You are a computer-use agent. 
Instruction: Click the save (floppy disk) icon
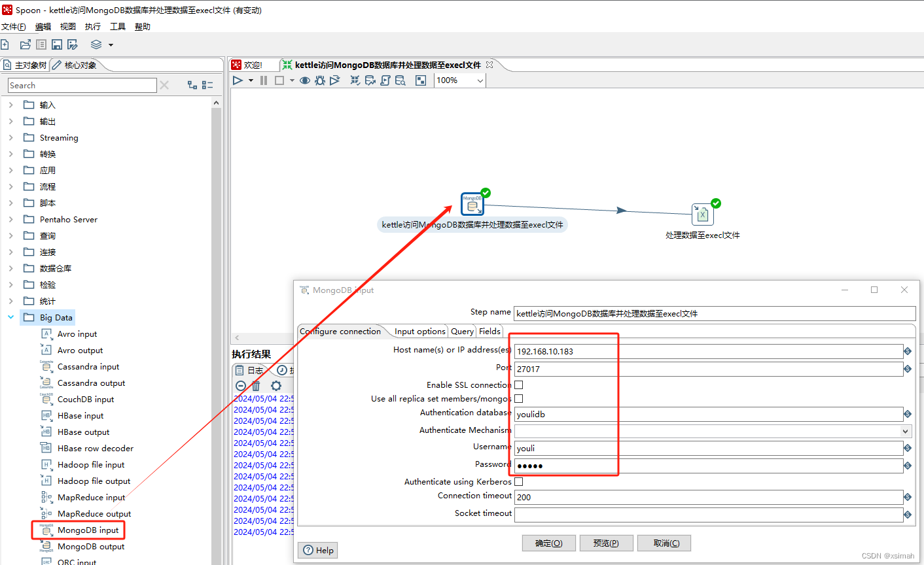point(57,44)
